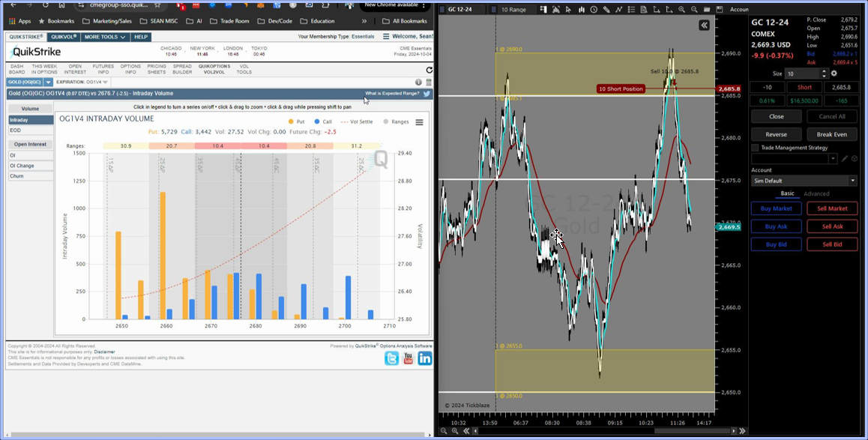Close the open short position
868x440 pixels.
point(776,117)
